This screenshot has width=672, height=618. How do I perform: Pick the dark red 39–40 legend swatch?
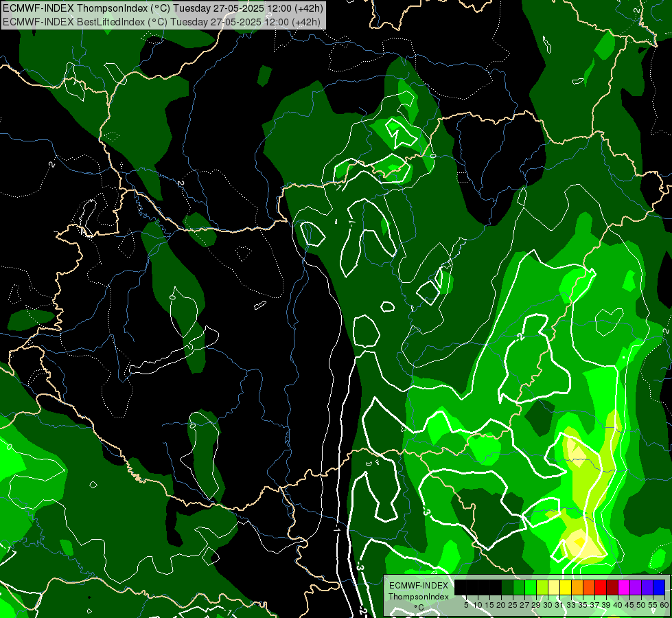[x=612, y=587]
